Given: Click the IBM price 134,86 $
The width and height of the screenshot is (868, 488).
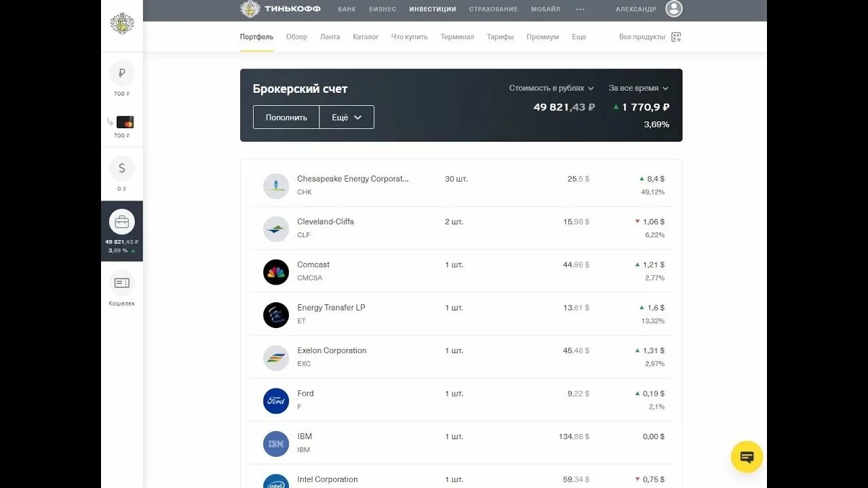Looking at the screenshot, I should coord(574,436).
